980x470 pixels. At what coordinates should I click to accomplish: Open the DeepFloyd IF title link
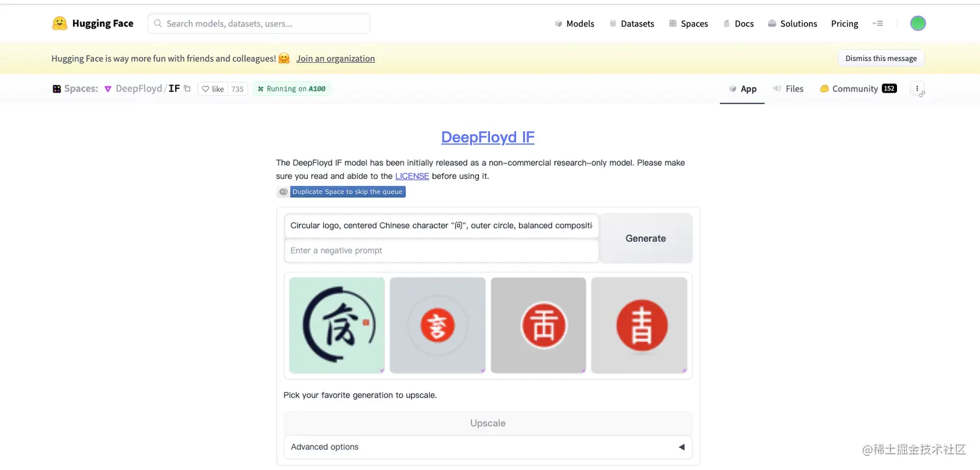488,137
